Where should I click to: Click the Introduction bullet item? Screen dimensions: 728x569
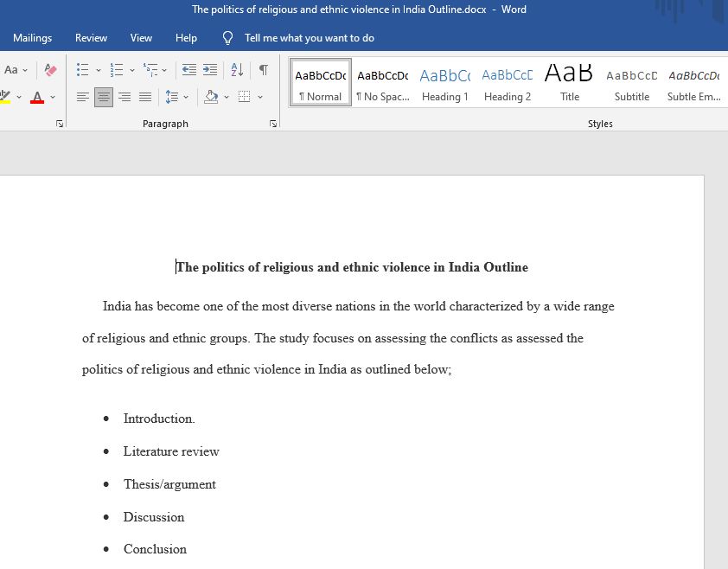pyautogui.click(x=159, y=419)
